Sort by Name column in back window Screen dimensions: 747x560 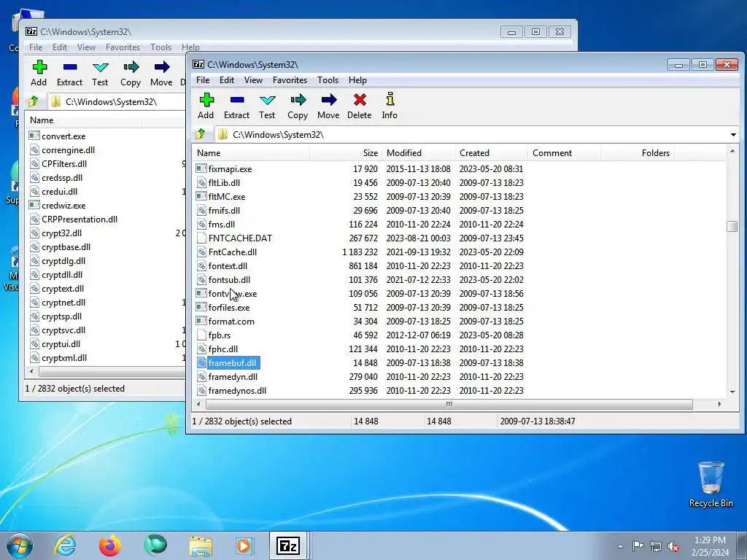pos(83,120)
